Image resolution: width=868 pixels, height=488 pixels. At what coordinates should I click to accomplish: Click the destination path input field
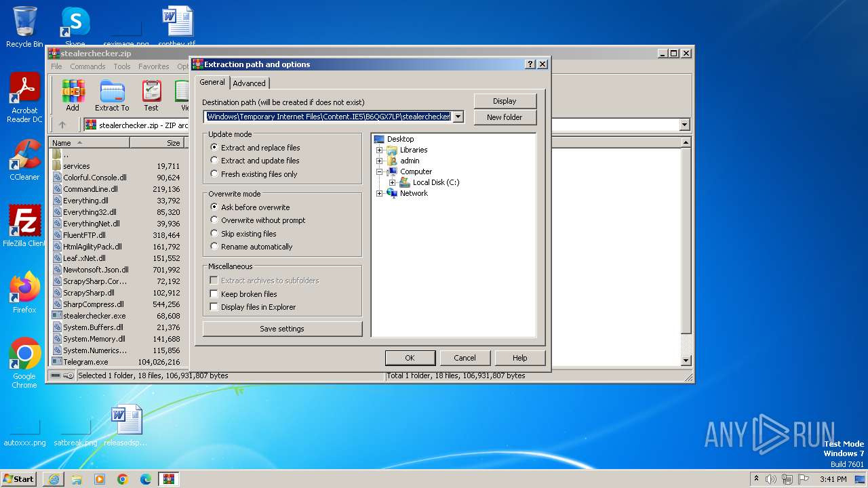tap(328, 117)
